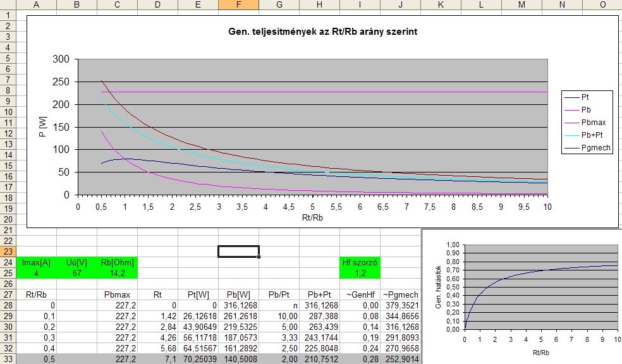Click the Rt/Rb axis title of small chart
Viewport: 622px width, 364px height.
[540, 353]
